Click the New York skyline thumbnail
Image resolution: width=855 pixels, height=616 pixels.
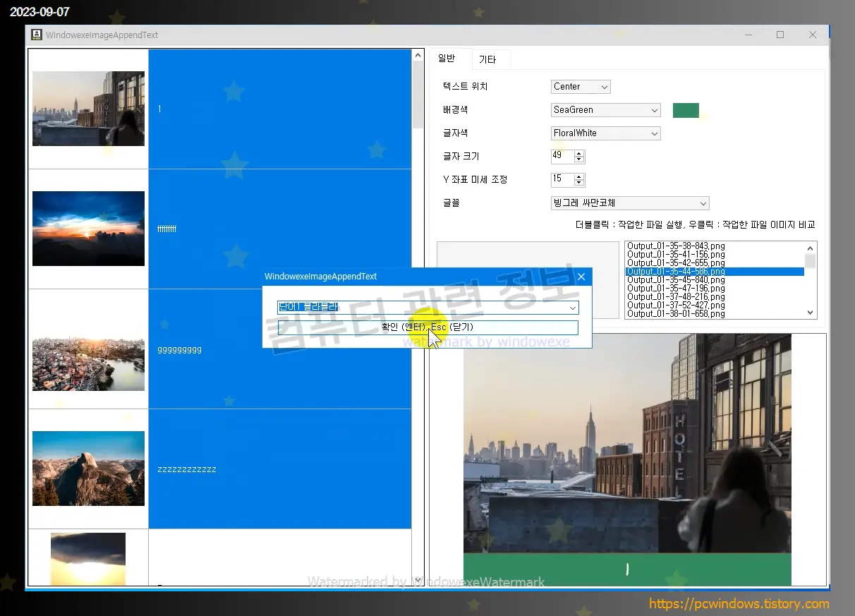[88, 109]
